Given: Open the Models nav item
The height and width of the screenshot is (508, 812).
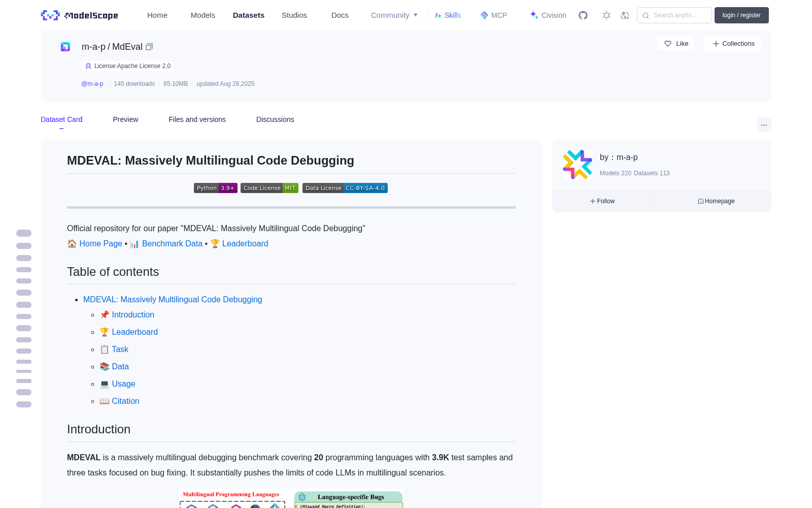Looking at the screenshot, I should pos(203,15).
